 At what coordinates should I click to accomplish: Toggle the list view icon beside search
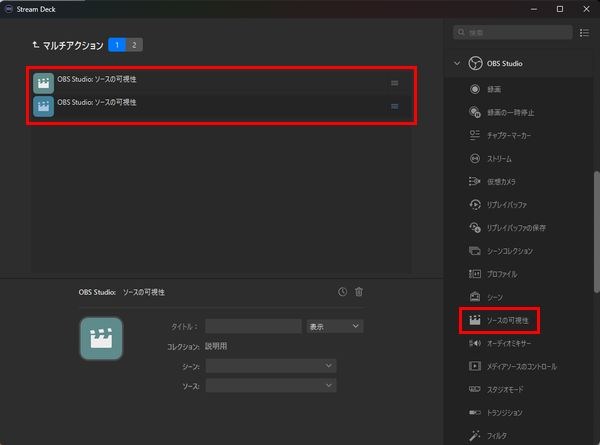[584, 33]
